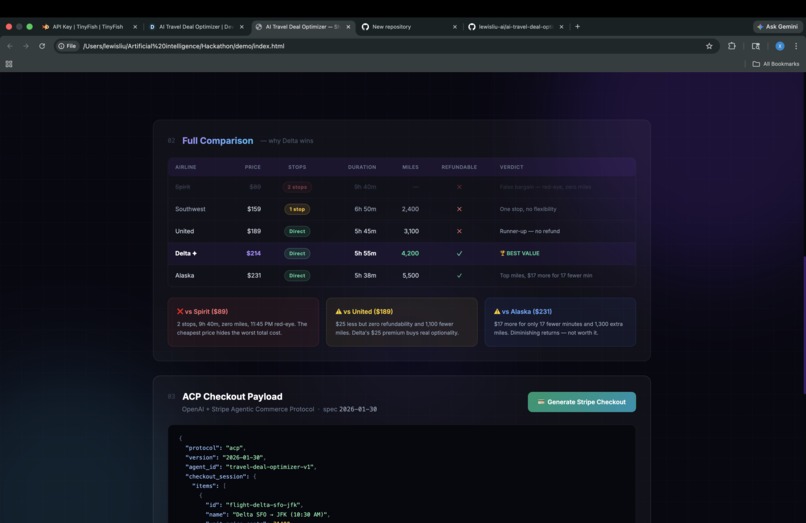Select the Alaska airline row name
Screen dimensions: 806x523
tap(185, 276)
